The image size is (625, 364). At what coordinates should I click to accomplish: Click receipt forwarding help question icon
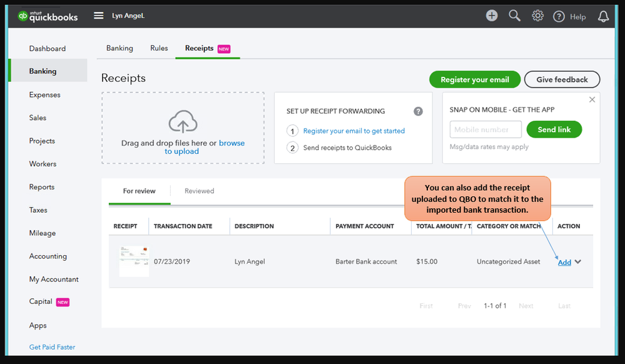[x=418, y=111]
